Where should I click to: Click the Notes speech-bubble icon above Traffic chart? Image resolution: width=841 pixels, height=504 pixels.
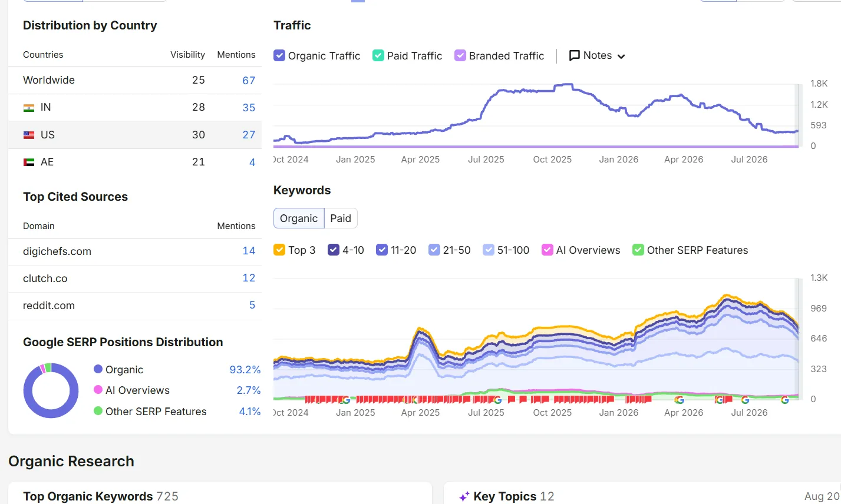[575, 55]
